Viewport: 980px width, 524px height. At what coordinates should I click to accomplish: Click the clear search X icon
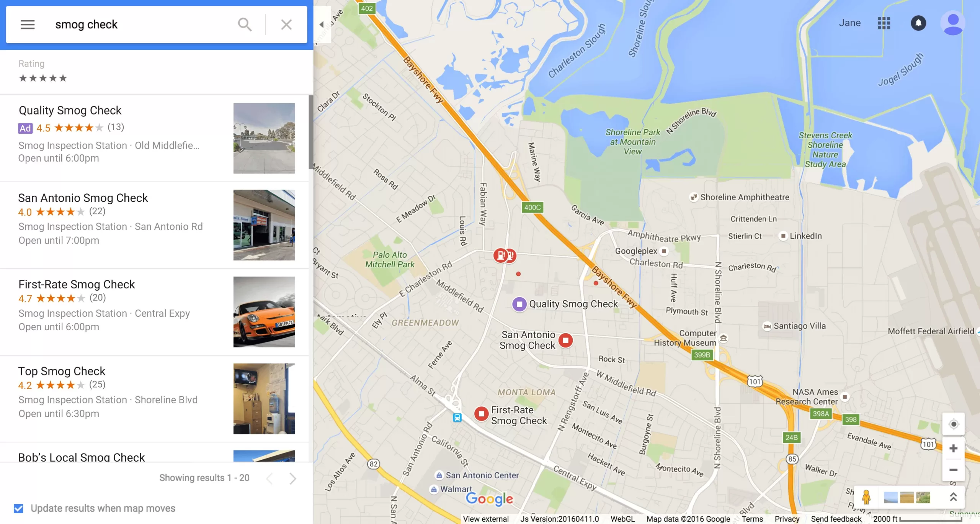click(286, 25)
